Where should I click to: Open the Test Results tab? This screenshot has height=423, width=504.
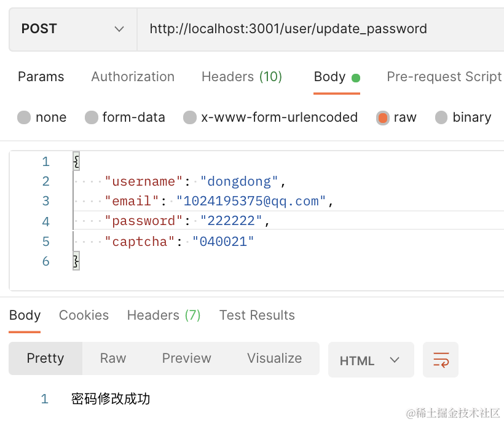[257, 315]
